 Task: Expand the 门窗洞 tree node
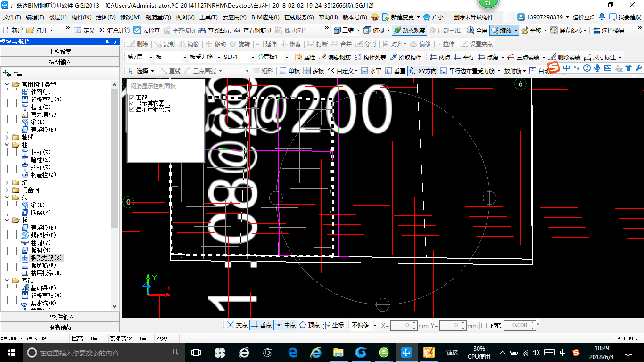pos(7,190)
